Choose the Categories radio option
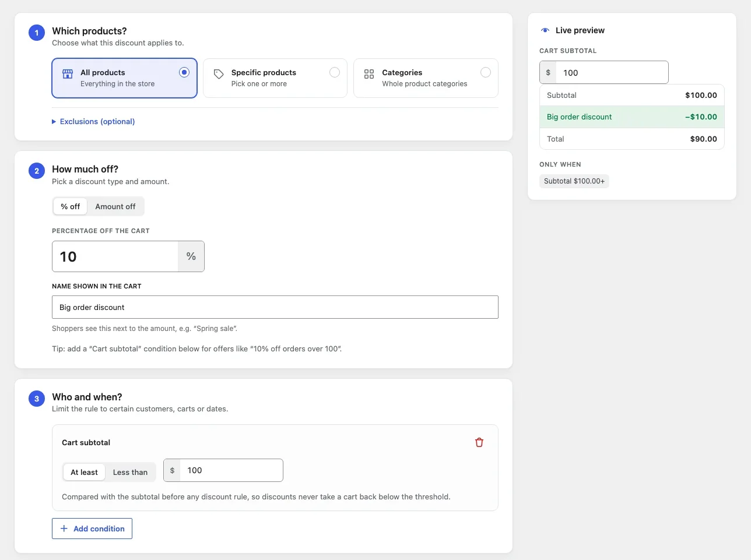The height and width of the screenshot is (560, 751). pyautogui.click(x=486, y=72)
